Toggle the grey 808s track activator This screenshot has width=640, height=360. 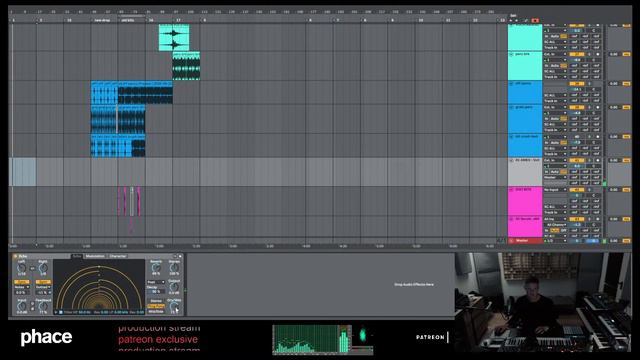click(x=577, y=160)
